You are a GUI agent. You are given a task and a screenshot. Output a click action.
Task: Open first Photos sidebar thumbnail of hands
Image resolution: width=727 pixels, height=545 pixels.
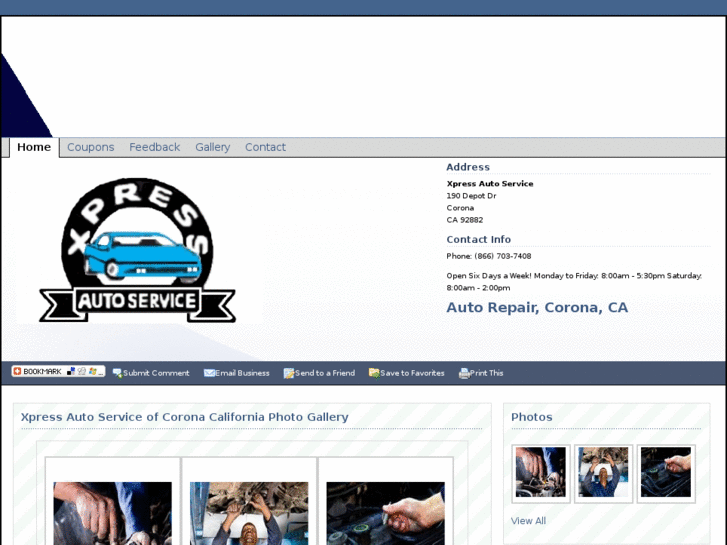pyautogui.click(x=541, y=473)
